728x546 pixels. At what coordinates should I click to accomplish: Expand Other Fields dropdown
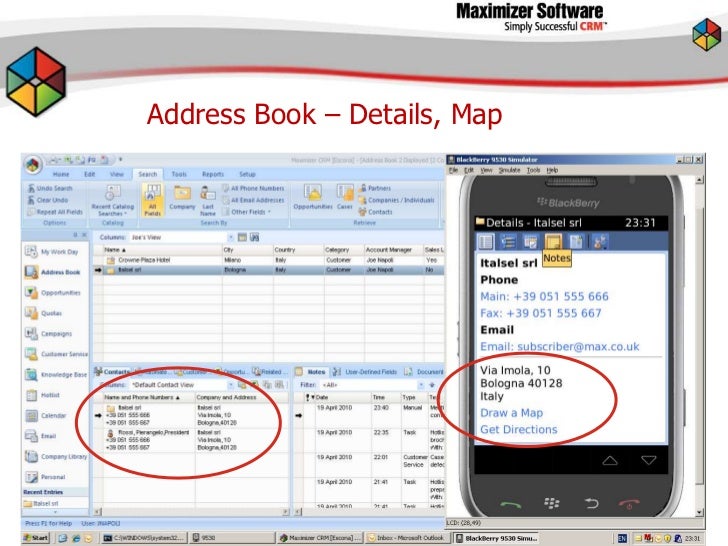click(247, 212)
